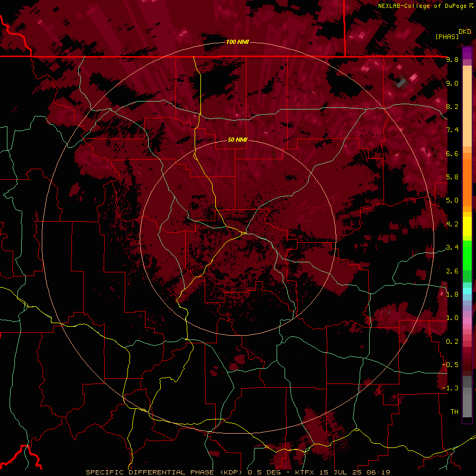The image size is (476, 476).
Task: Click the radar site where the highways converge
Action: pos(244,233)
